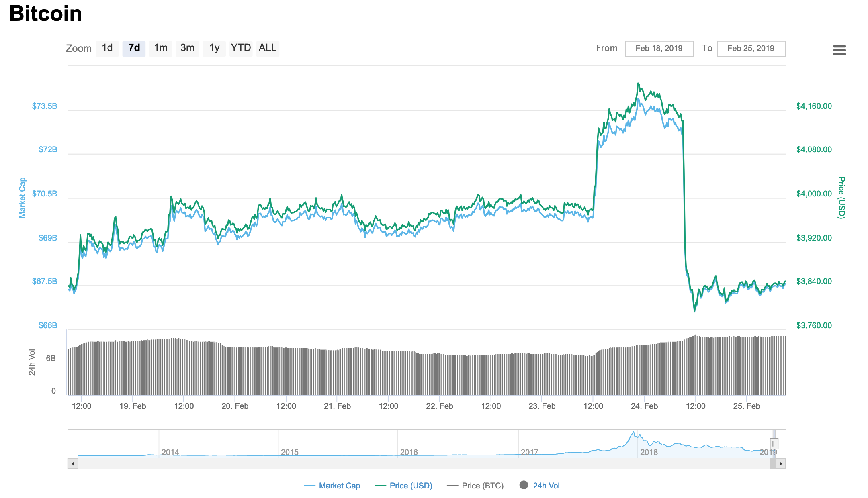The image size is (868, 498).
Task: Click the Price (USD) axis title
Action: tap(842, 198)
